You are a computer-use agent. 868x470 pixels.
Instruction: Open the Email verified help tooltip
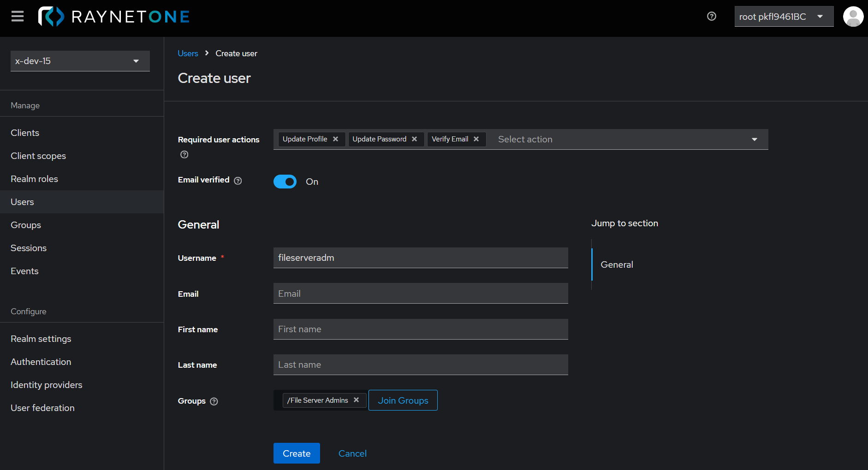point(238,181)
